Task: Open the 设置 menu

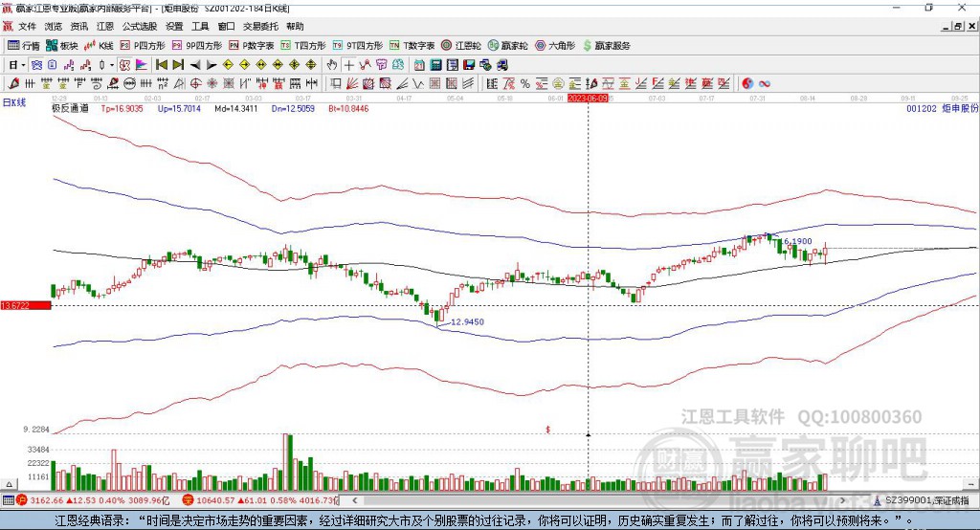Action: click(174, 26)
